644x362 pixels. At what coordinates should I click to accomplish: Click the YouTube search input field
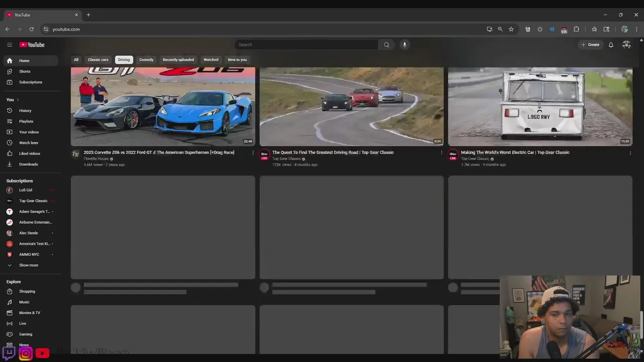[306, 45]
